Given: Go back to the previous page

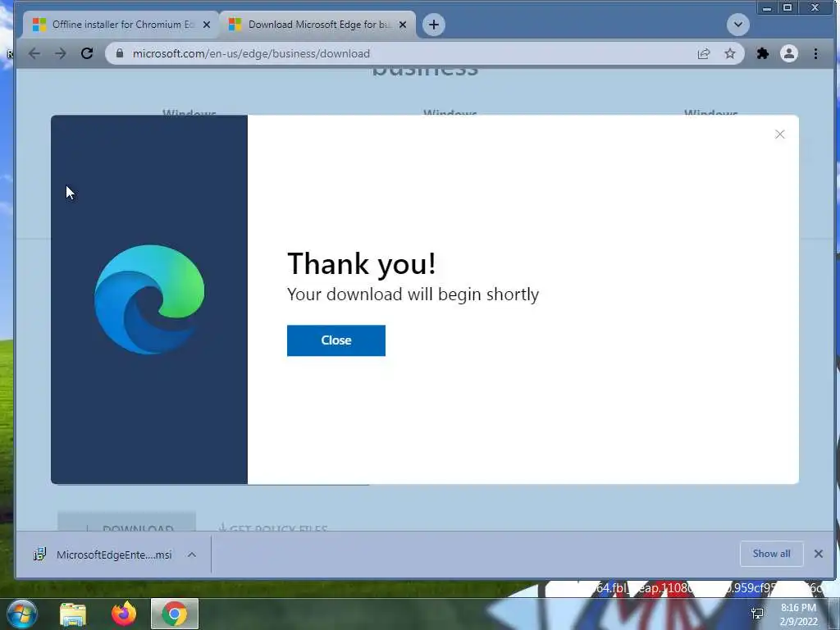Looking at the screenshot, I should click(34, 53).
